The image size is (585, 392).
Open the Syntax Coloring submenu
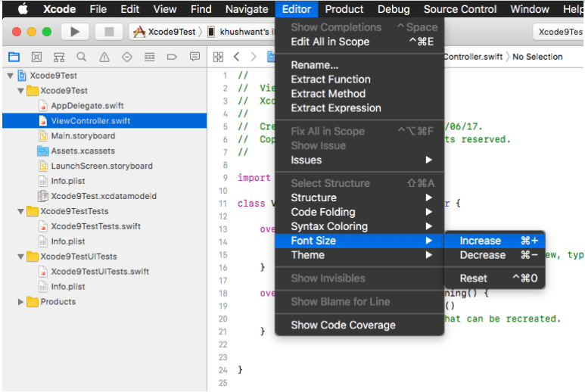[329, 226]
